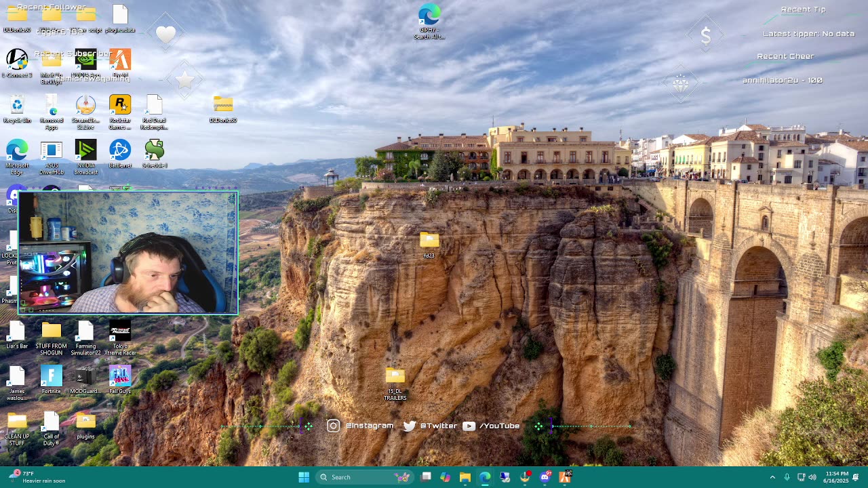Click the microphone tray icon

(x=787, y=477)
